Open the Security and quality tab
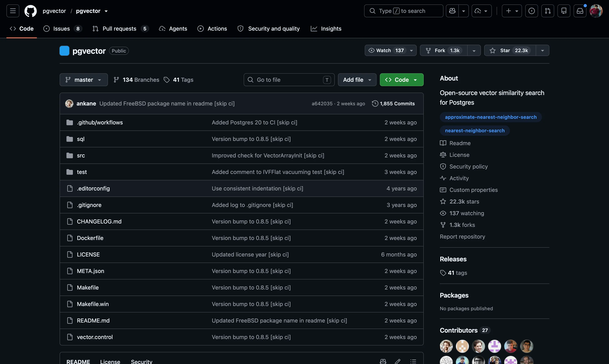 (x=268, y=29)
